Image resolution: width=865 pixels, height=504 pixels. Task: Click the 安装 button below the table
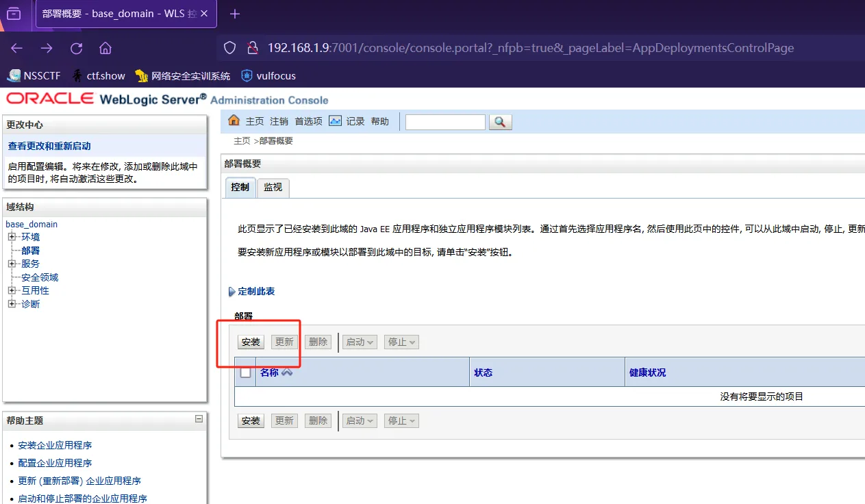(251, 420)
